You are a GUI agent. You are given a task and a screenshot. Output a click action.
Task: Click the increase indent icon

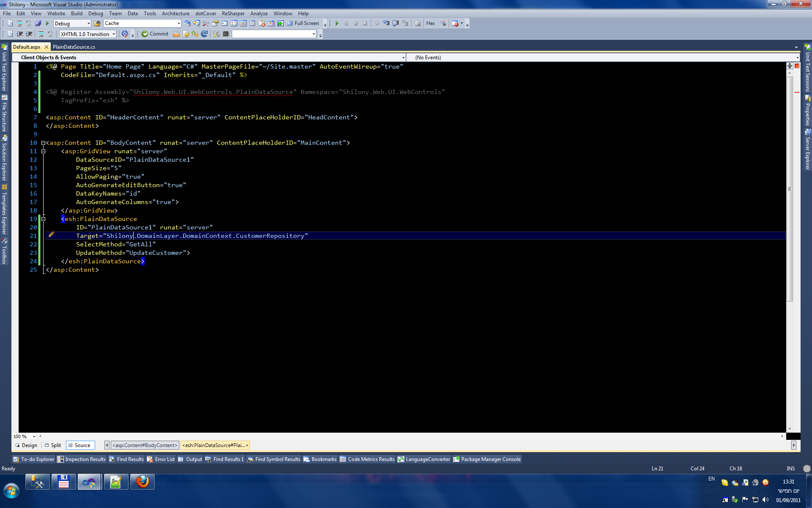click(29, 34)
